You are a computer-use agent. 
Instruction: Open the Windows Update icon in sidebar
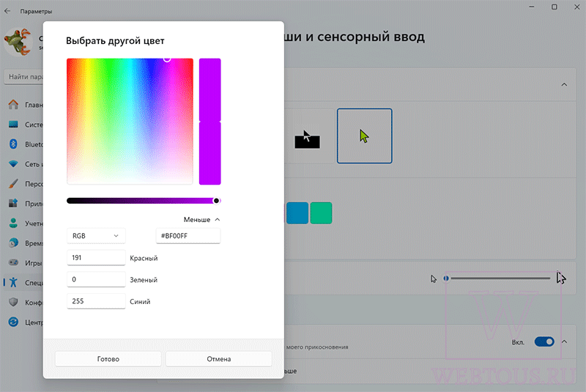click(x=13, y=322)
